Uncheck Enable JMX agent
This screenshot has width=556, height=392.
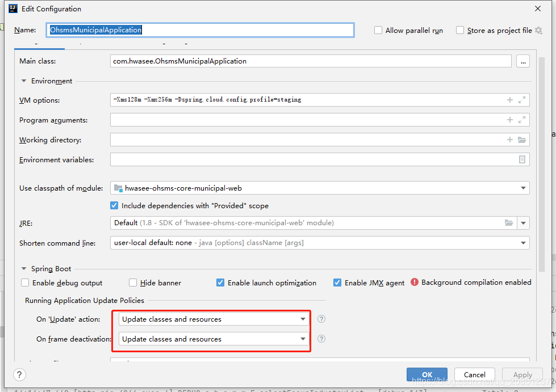point(337,283)
